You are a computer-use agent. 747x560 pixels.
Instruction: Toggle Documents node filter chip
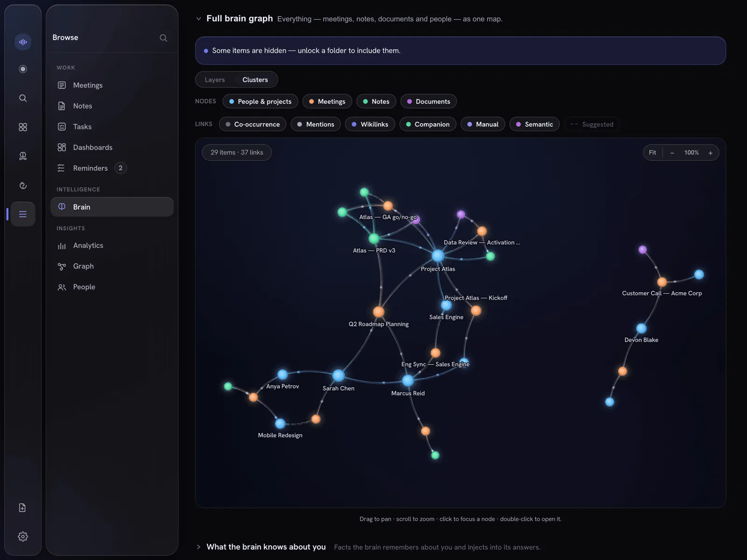(428, 101)
